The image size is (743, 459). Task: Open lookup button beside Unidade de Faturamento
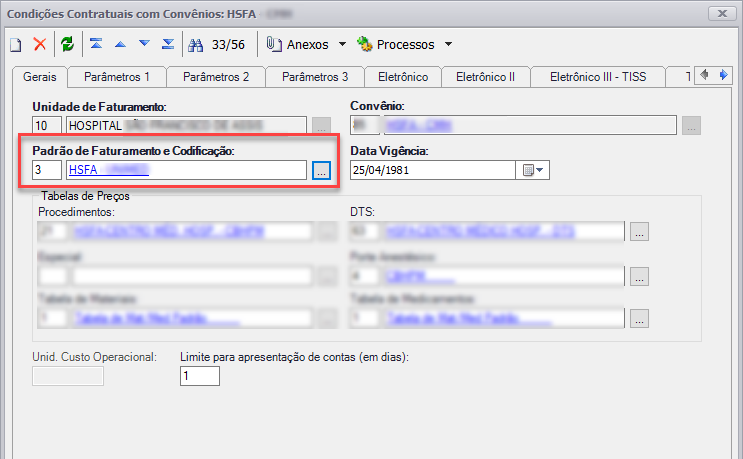tap(321, 126)
